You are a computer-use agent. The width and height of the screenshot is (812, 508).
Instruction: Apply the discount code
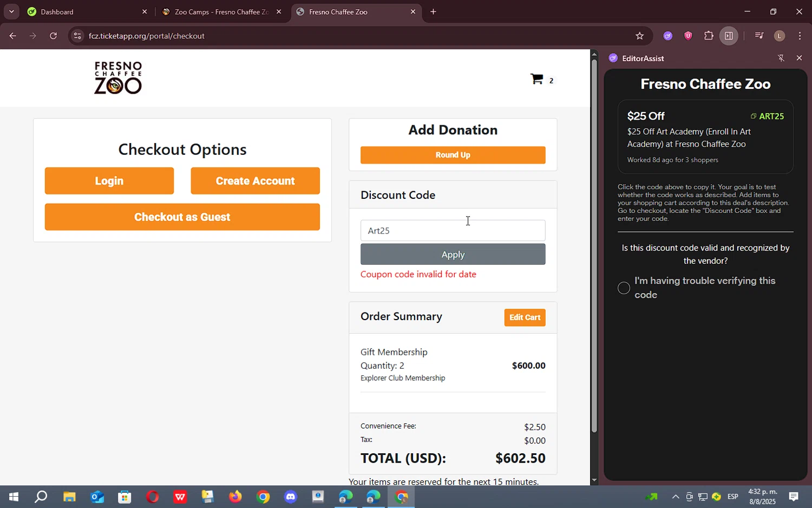[x=453, y=255]
